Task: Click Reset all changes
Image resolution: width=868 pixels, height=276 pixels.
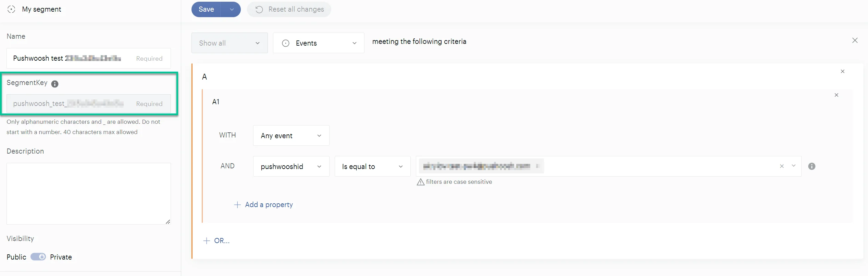Action: click(x=289, y=9)
